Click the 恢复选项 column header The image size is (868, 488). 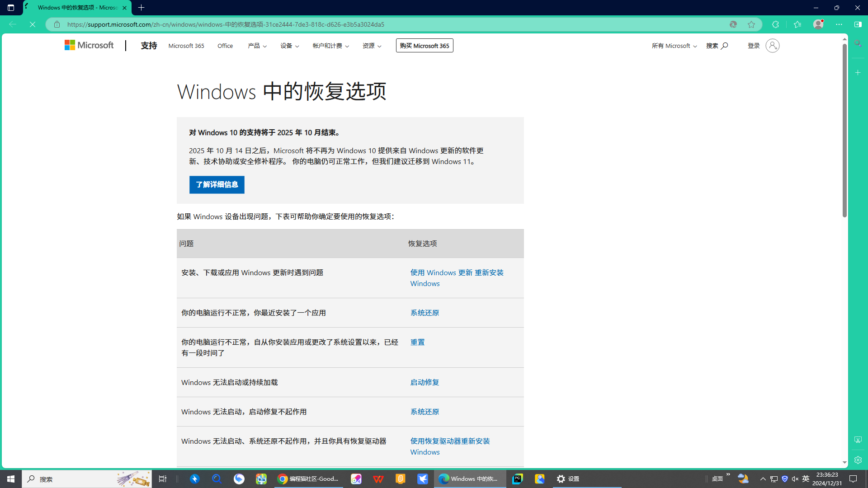423,244
